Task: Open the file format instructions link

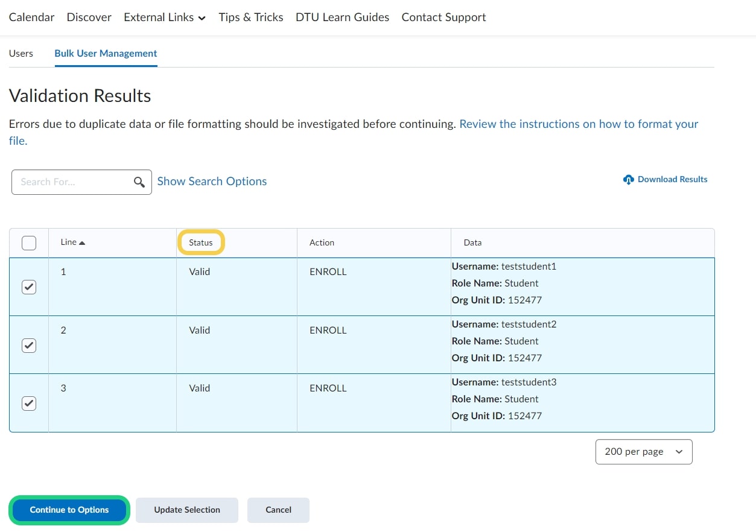Action: pyautogui.click(x=578, y=124)
